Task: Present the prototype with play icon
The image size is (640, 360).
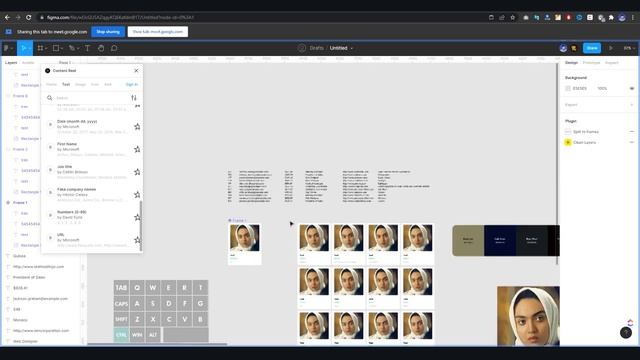Action: 611,48
